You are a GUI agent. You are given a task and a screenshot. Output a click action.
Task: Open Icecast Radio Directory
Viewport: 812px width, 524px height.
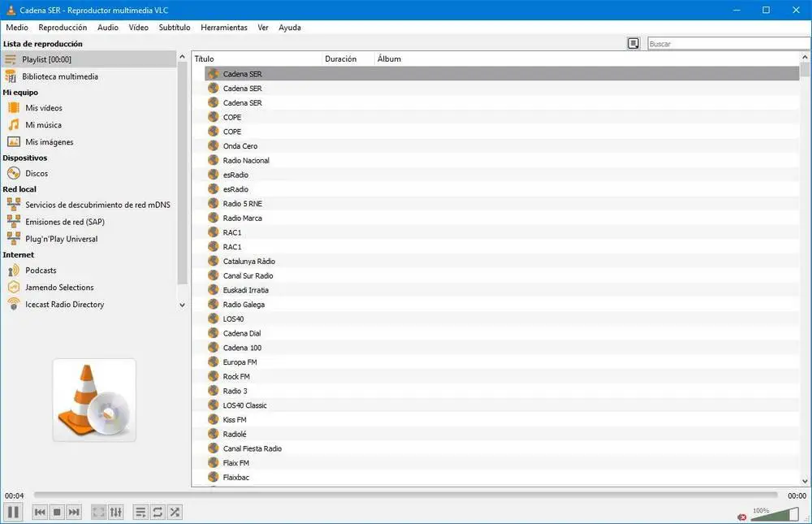89,304
